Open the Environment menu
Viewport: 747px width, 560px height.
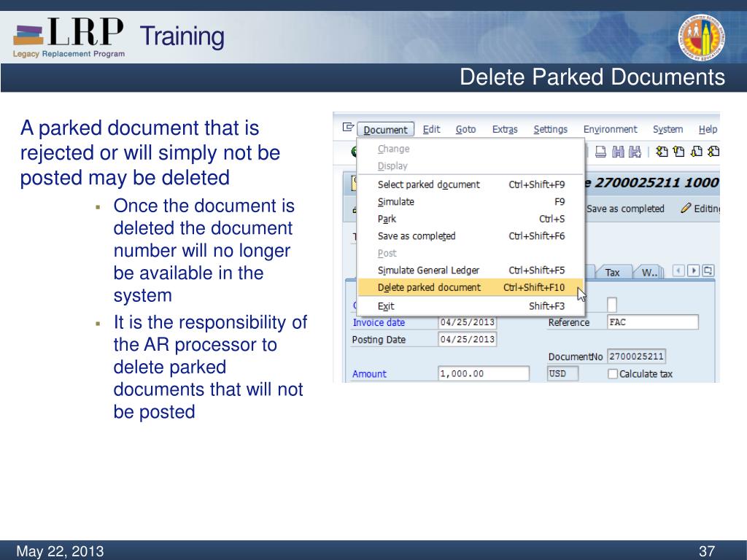pyautogui.click(x=610, y=129)
